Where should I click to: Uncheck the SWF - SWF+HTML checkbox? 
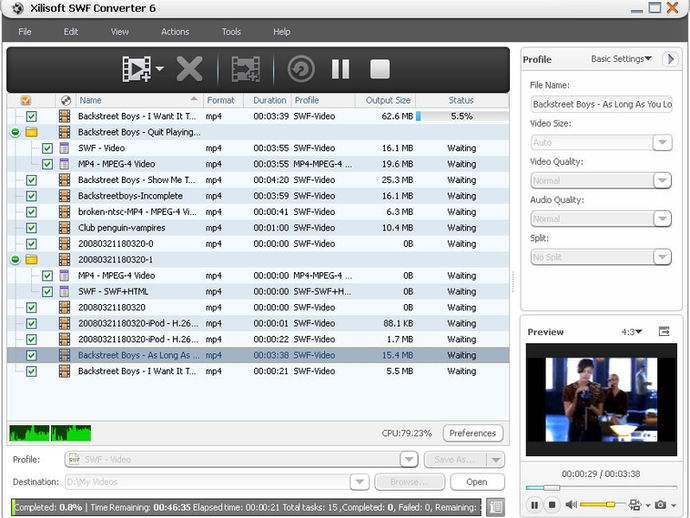(x=47, y=291)
